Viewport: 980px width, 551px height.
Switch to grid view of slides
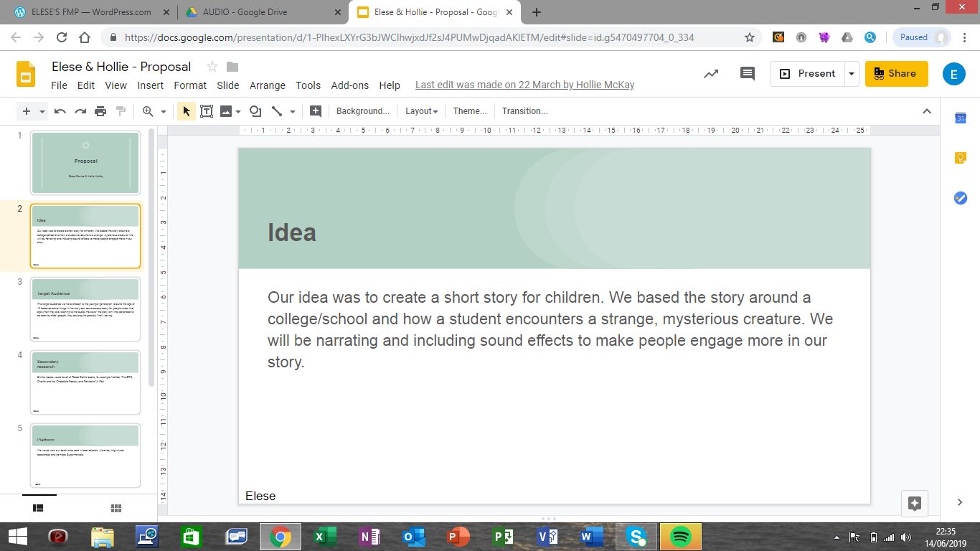click(116, 508)
